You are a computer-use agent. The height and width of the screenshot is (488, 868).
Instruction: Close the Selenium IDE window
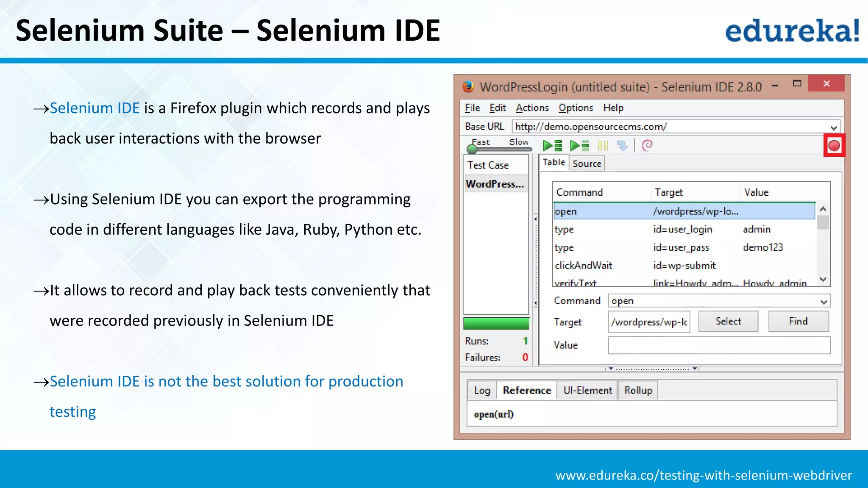(826, 83)
